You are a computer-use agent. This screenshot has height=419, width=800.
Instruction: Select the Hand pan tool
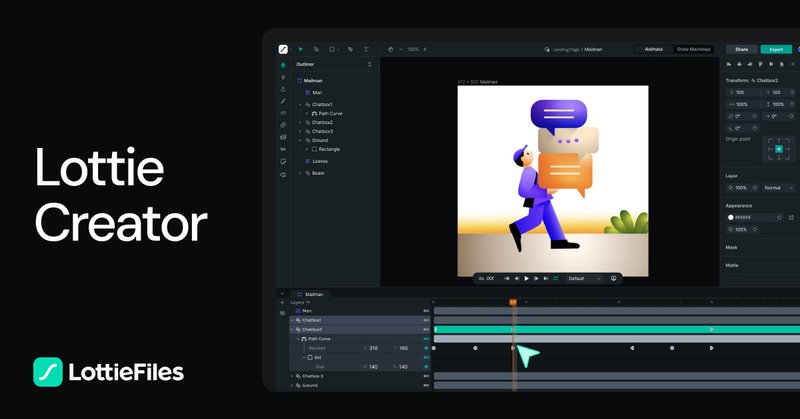pyautogui.click(x=390, y=50)
